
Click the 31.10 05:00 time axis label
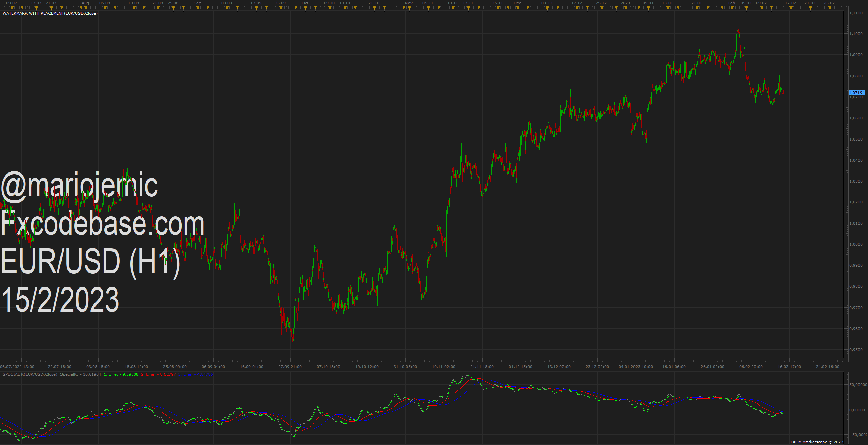[x=405, y=367]
